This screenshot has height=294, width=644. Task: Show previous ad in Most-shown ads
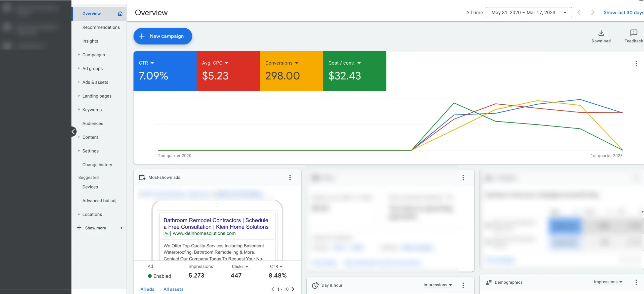(x=273, y=289)
